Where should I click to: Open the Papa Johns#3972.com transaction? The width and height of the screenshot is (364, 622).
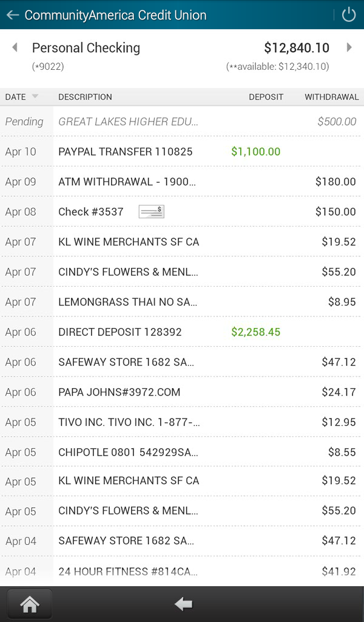(x=182, y=392)
